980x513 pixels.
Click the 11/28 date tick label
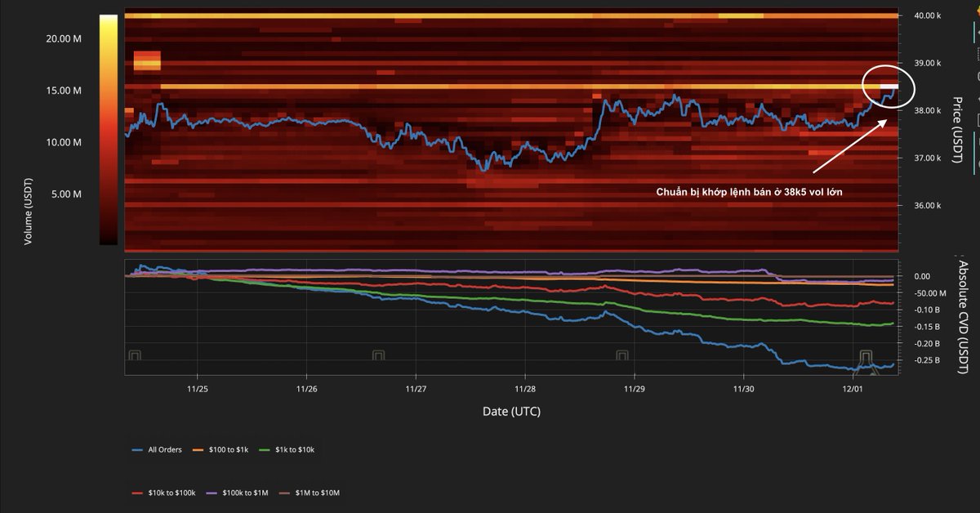[x=525, y=389]
